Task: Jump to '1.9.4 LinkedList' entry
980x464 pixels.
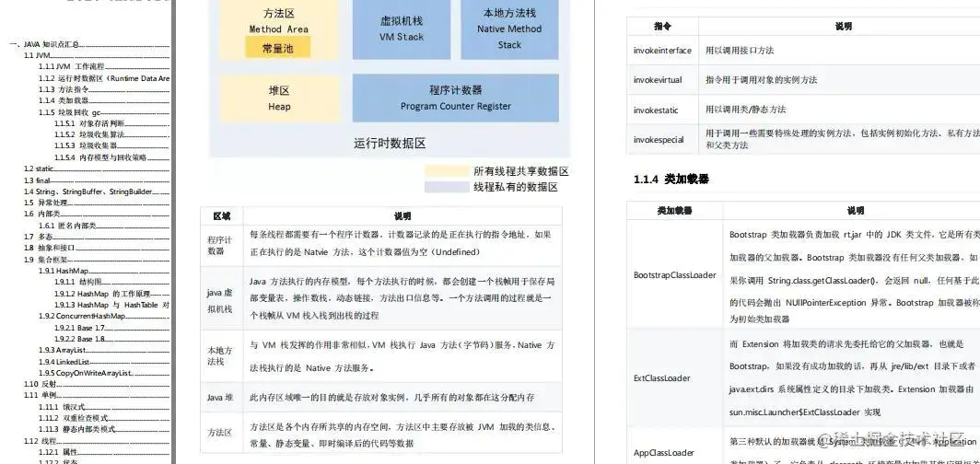Action: click(104, 362)
